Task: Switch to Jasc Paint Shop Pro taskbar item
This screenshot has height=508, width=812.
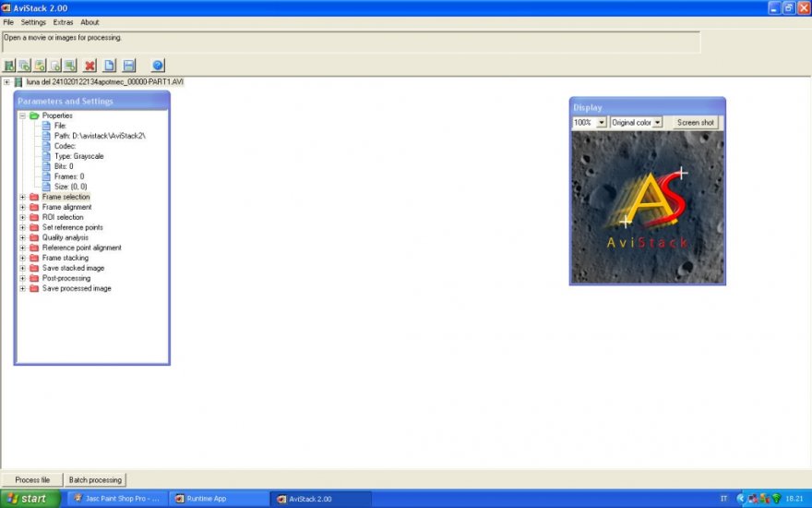Action: (117, 499)
